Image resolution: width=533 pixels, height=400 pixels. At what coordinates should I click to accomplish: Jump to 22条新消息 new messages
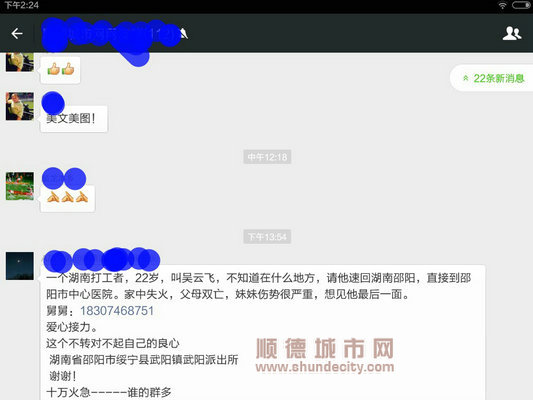[492, 78]
